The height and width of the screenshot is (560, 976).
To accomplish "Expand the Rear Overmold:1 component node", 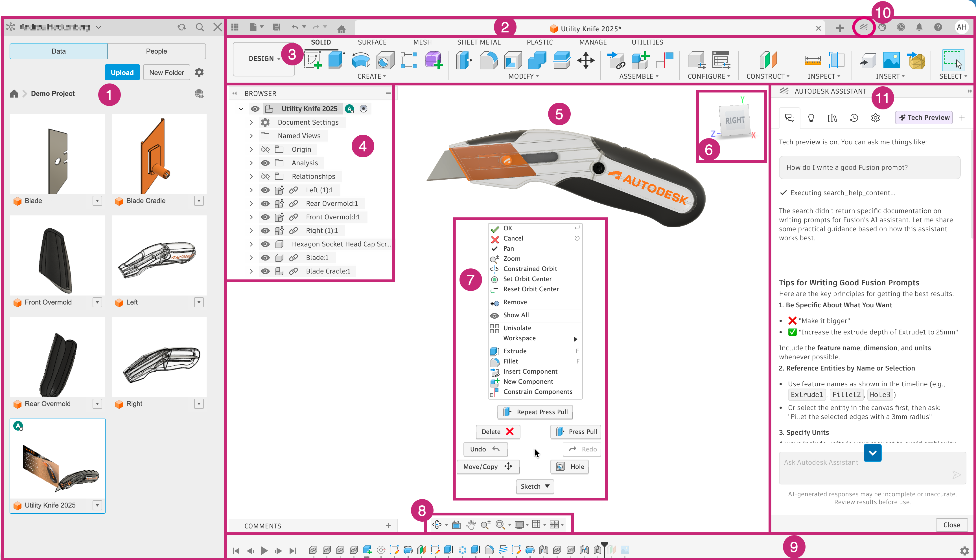I will [251, 203].
